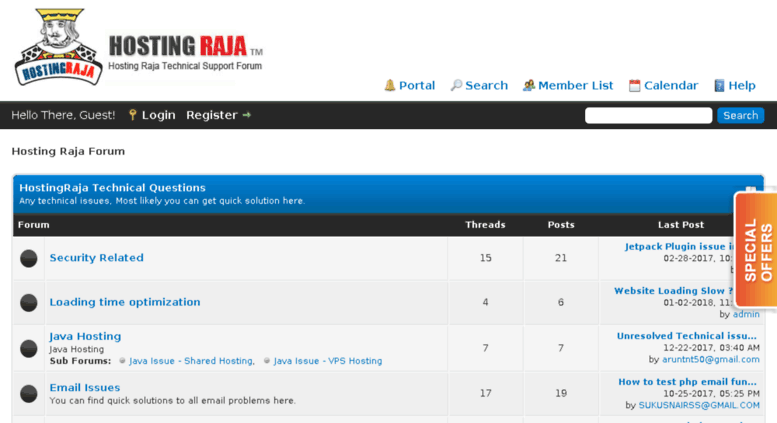This screenshot has height=423, width=777.
Task: Click the blue Search button
Action: pyautogui.click(x=740, y=115)
